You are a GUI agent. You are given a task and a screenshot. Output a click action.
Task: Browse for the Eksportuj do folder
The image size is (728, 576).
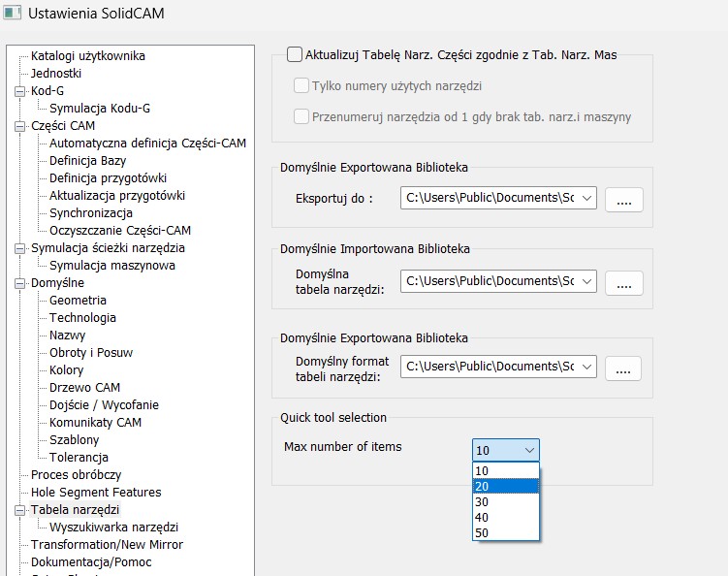(x=624, y=200)
